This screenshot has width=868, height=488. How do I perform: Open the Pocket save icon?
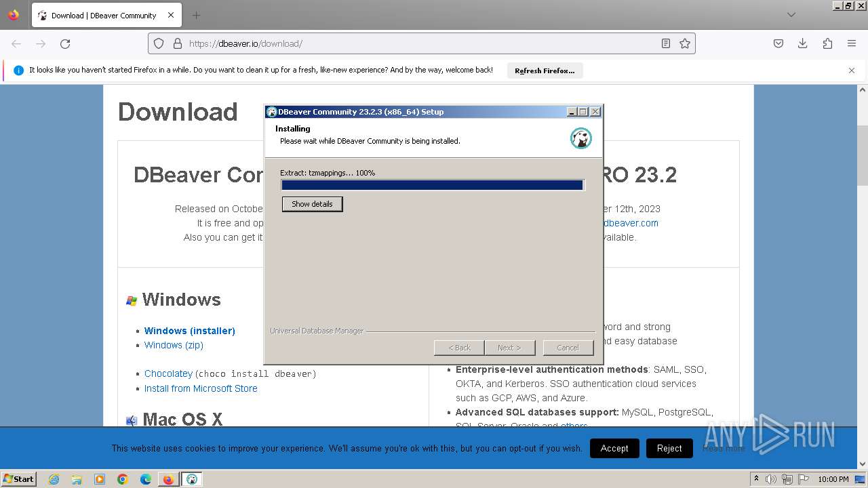tap(778, 43)
